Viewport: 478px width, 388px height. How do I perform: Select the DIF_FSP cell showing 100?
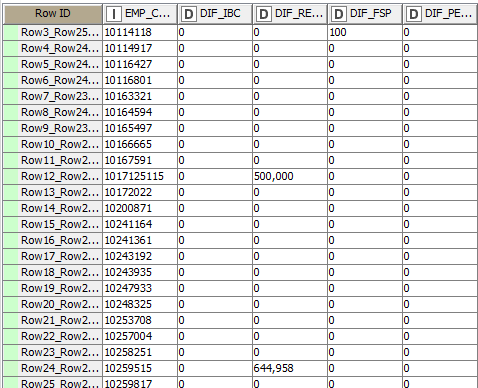[x=365, y=32]
